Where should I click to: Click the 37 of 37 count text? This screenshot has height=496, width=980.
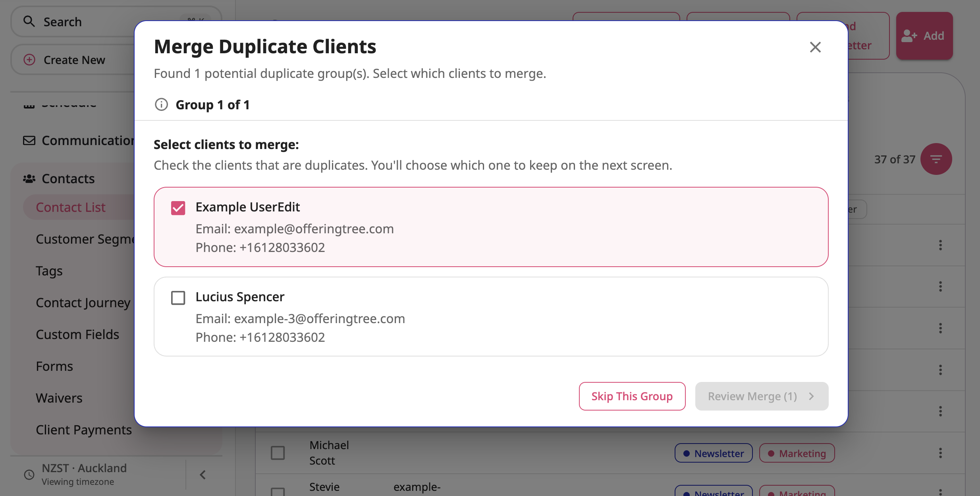point(895,159)
